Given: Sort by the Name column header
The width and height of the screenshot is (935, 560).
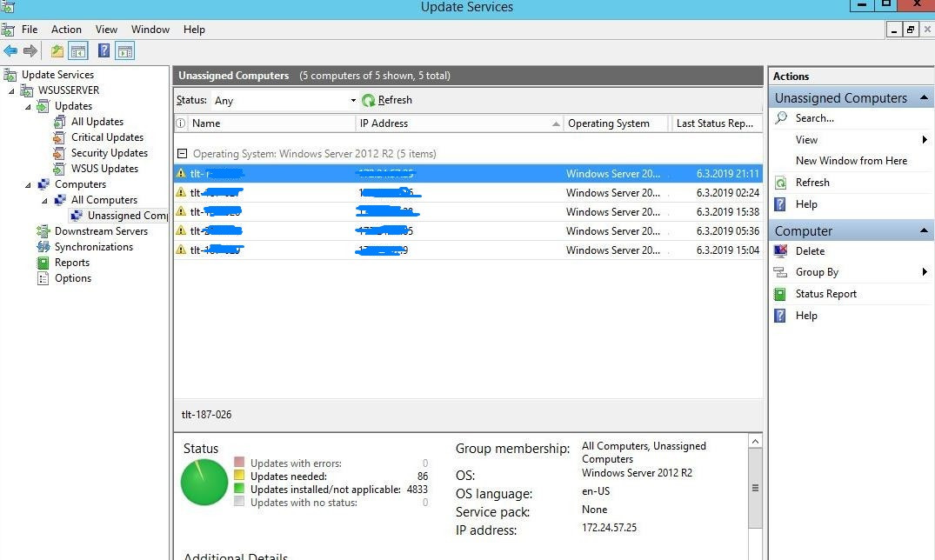Looking at the screenshot, I should pyautogui.click(x=271, y=123).
